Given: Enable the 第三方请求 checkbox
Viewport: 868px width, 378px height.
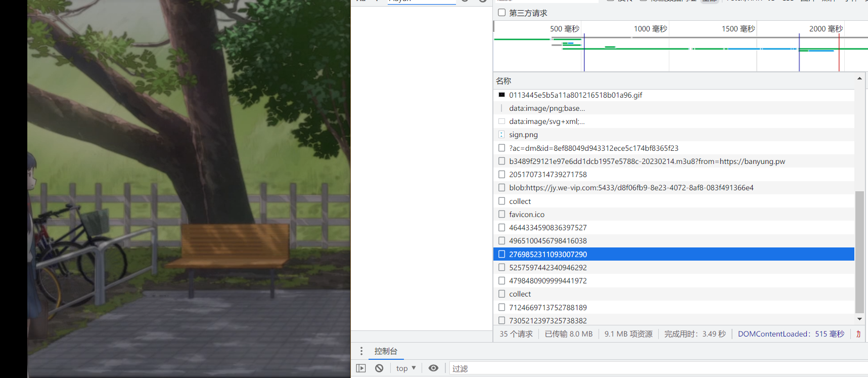Looking at the screenshot, I should pyautogui.click(x=502, y=13).
